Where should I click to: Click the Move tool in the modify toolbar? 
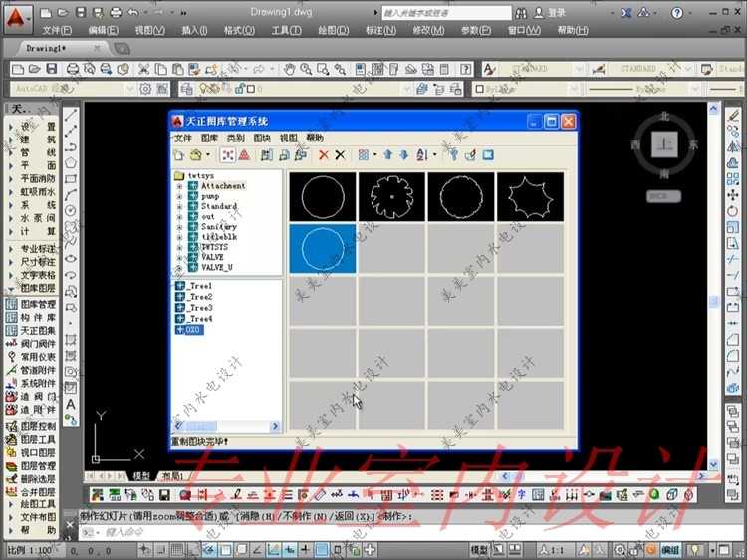(x=733, y=195)
